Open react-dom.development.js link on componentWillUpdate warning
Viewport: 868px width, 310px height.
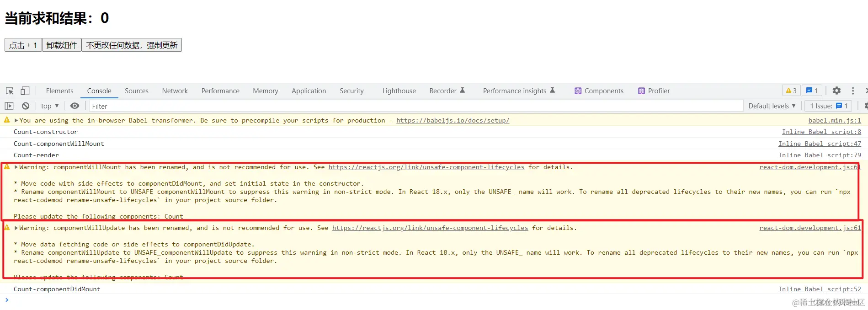(x=810, y=228)
